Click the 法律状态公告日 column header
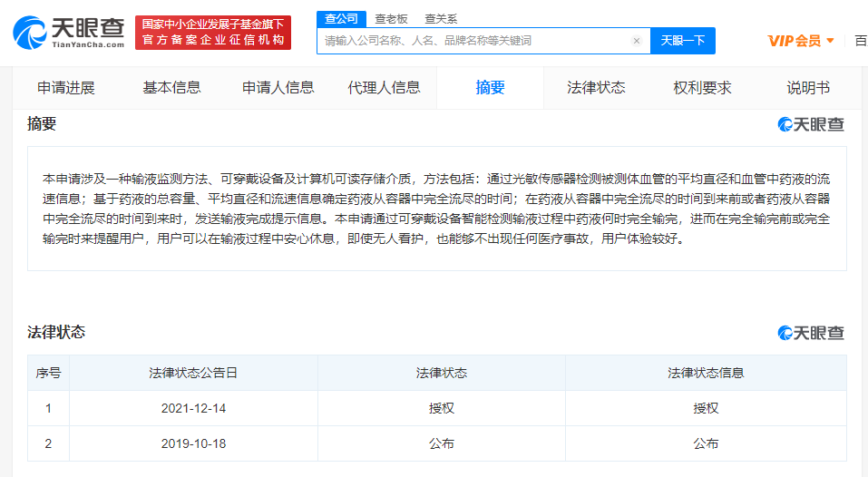Screen dimensions: 868x477 coord(193,373)
